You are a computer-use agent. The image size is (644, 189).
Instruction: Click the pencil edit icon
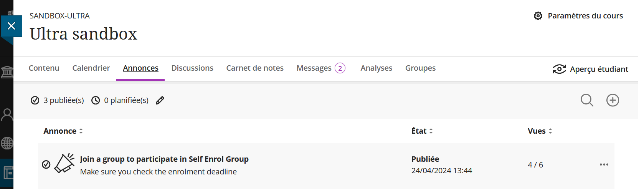point(160,100)
